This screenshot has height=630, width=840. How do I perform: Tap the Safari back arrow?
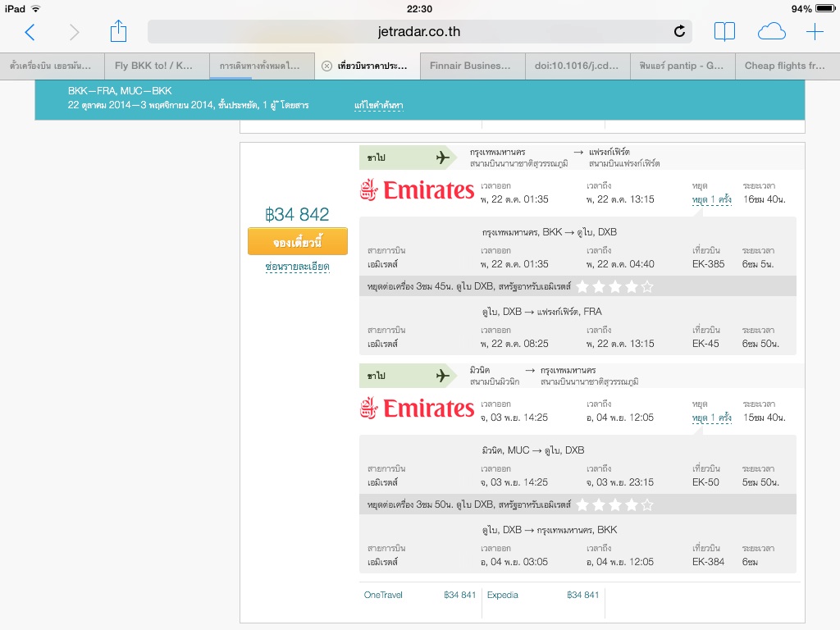[x=30, y=32]
